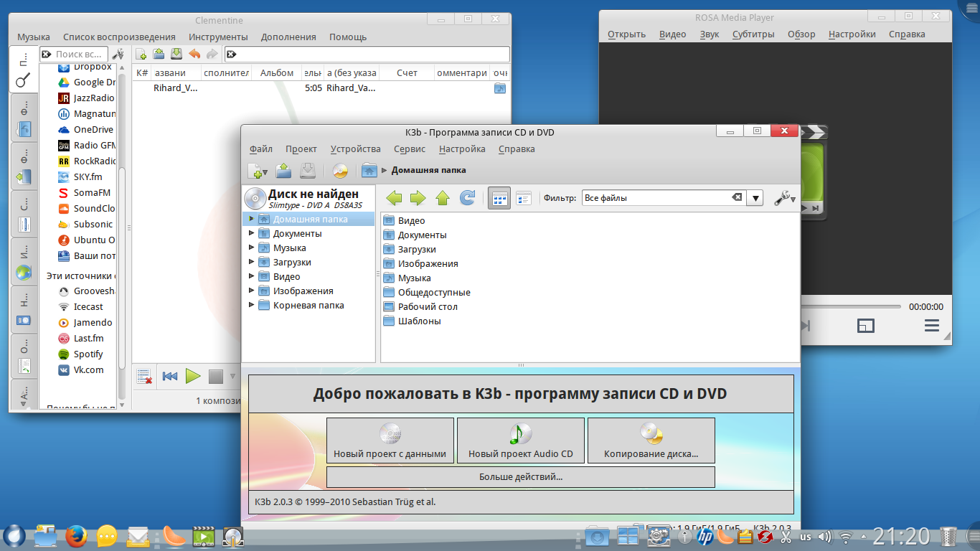Click Clementine save playlist icon

click(176, 54)
